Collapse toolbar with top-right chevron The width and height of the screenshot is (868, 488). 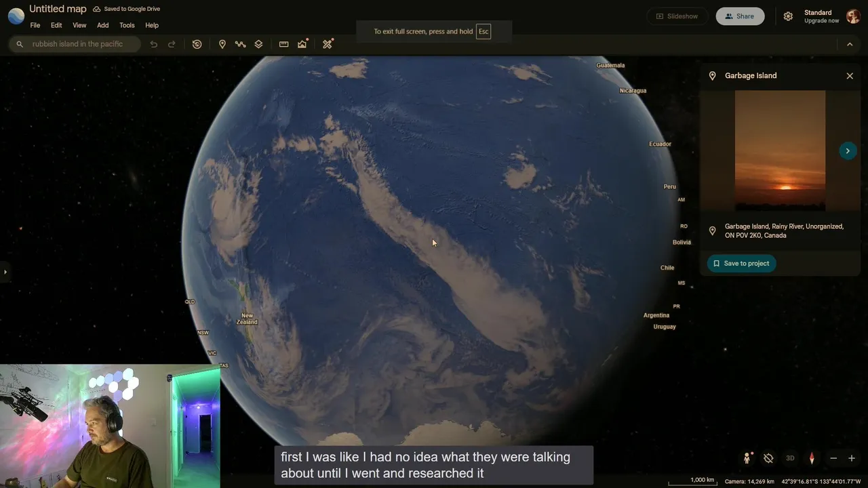point(850,44)
